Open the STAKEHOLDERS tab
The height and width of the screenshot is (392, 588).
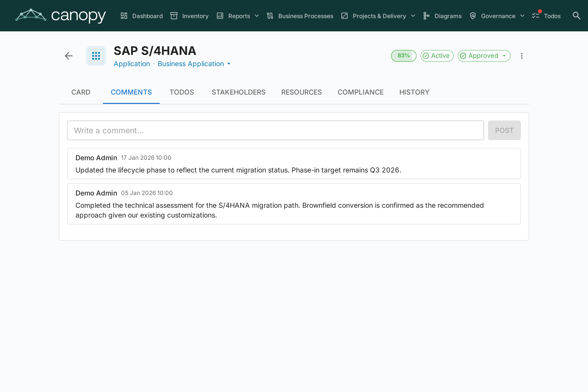tap(238, 92)
